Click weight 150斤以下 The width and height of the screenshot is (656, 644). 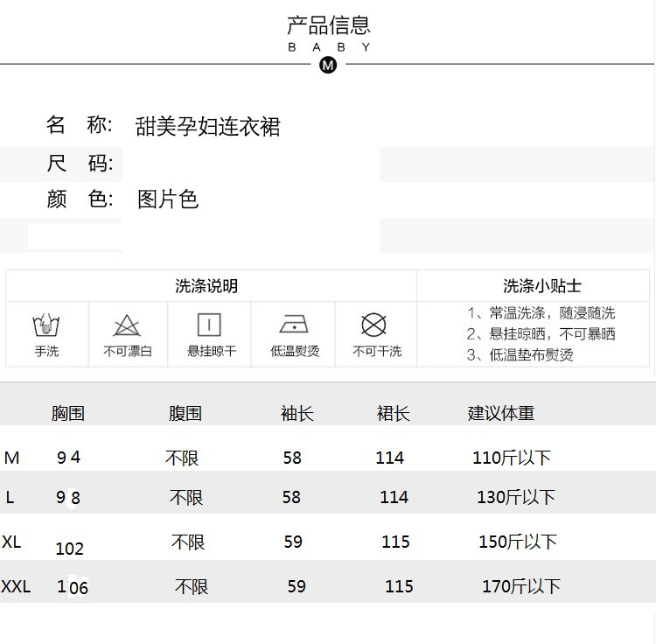[518, 542]
